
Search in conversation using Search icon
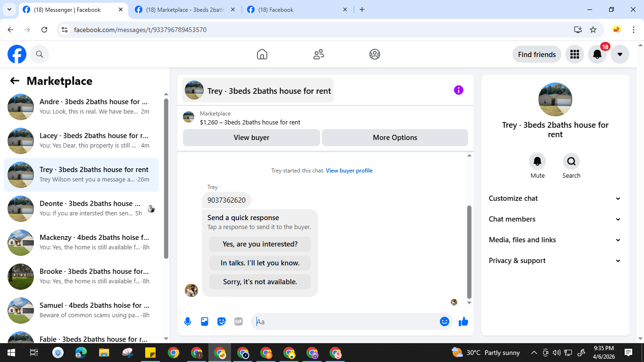coord(571,161)
